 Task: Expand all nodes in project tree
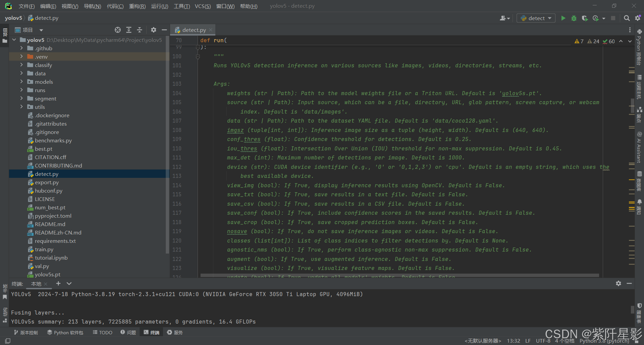[129, 30]
